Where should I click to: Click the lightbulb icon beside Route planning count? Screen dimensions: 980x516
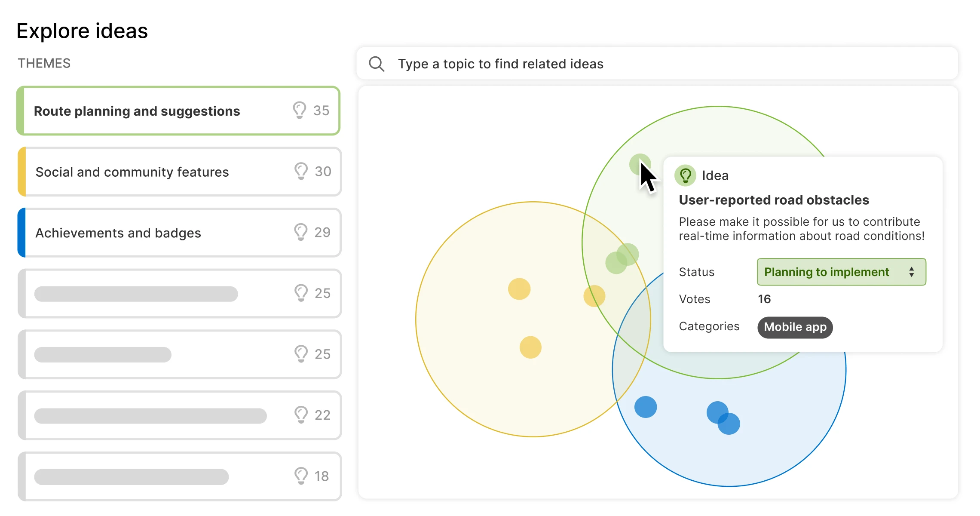coord(300,111)
